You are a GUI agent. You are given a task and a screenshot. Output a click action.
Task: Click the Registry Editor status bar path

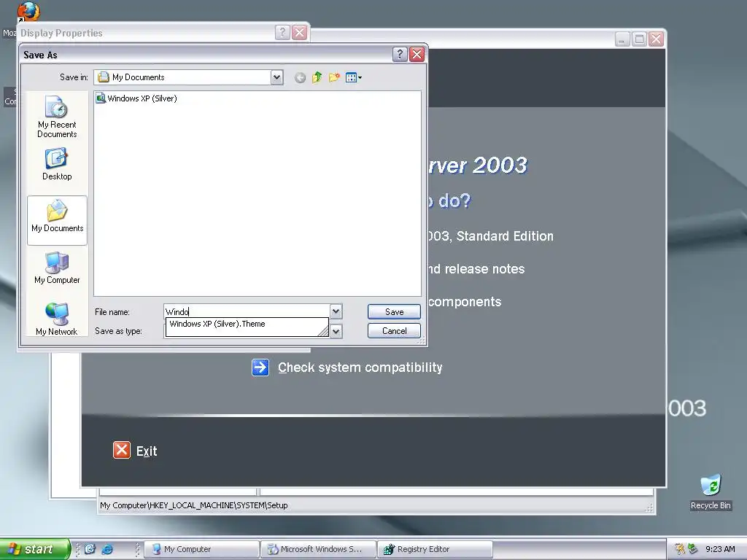[x=194, y=505]
